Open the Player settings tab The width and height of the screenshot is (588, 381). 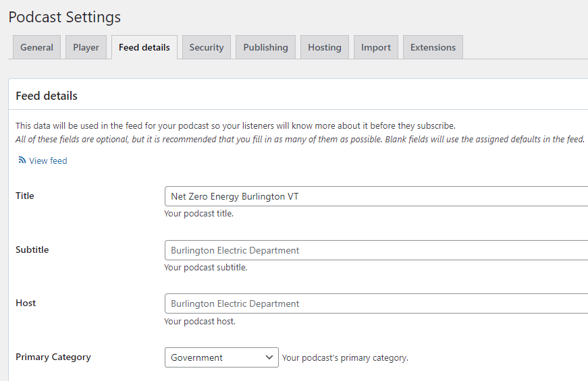click(86, 47)
